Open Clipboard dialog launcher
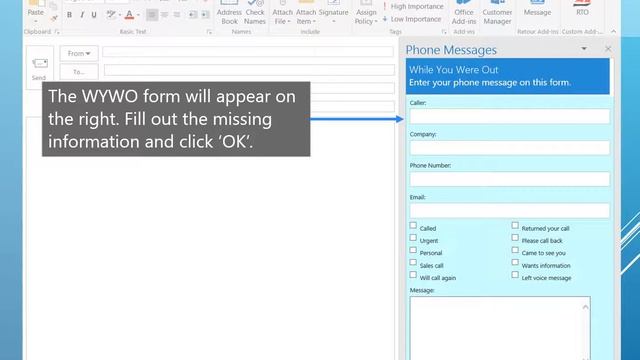640x360 pixels. click(x=57, y=32)
